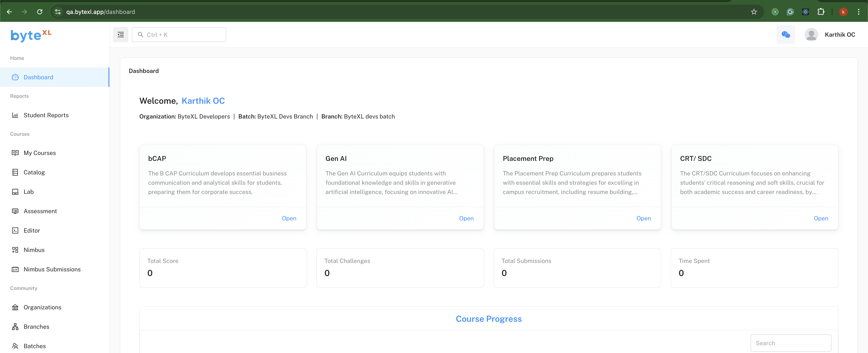Image resolution: width=868 pixels, height=353 pixels.
Task: Bookmark page with the star icon
Action: 754,12
